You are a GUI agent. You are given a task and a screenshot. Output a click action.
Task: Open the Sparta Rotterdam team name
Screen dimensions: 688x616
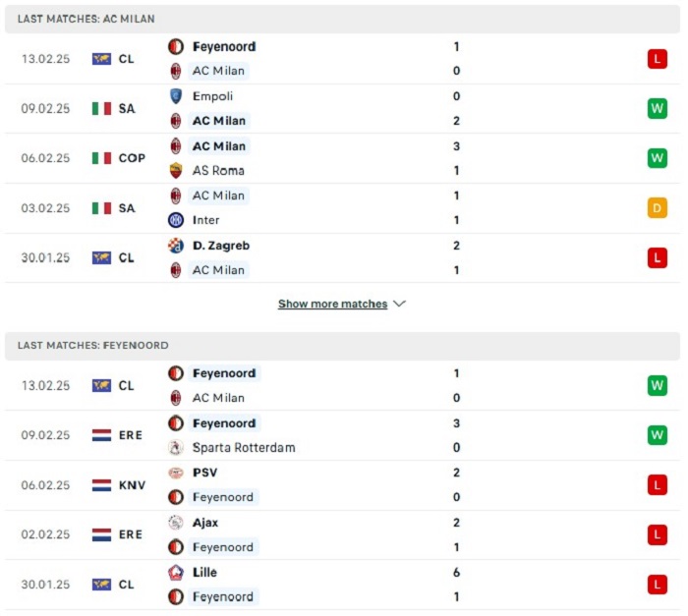pyautogui.click(x=244, y=448)
